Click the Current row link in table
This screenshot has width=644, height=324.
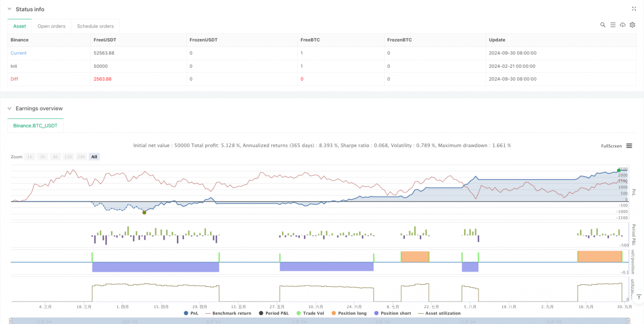(x=18, y=53)
